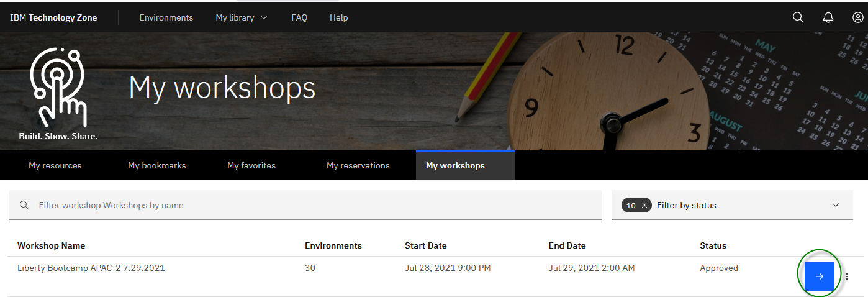
Task: Click the Filter by status chevron arrow
Action: point(836,205)
